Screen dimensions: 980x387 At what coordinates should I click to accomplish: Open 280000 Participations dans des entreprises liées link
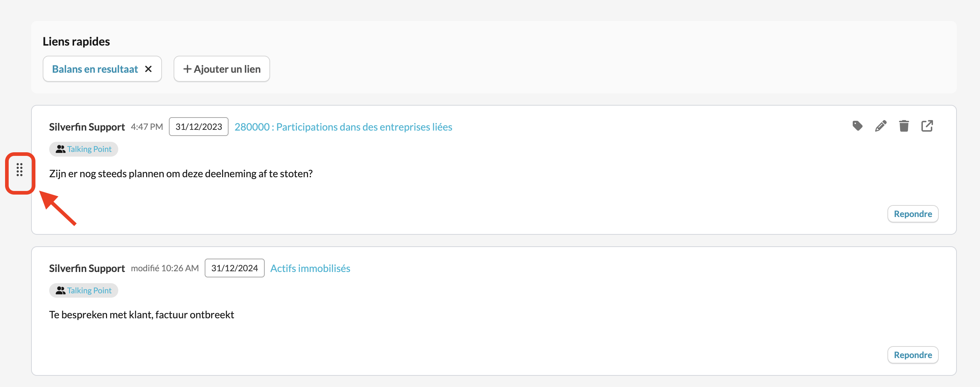343,127
